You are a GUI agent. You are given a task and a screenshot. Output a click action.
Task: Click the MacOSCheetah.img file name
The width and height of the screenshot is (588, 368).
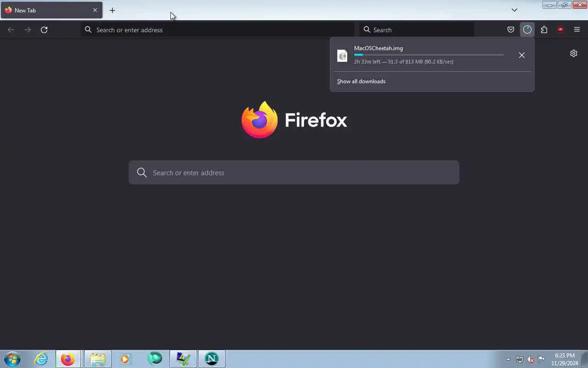coord(379,48)
